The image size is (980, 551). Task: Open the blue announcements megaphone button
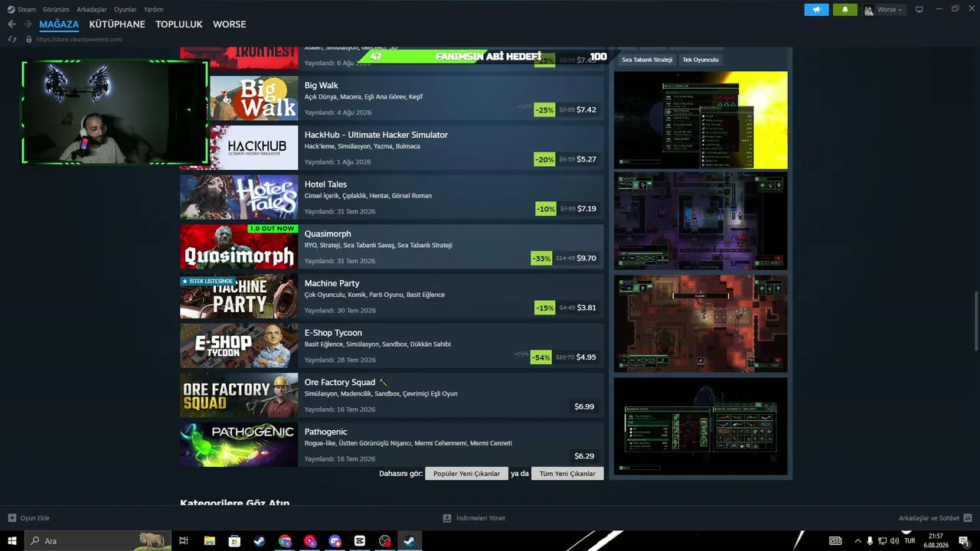[816, 9]
